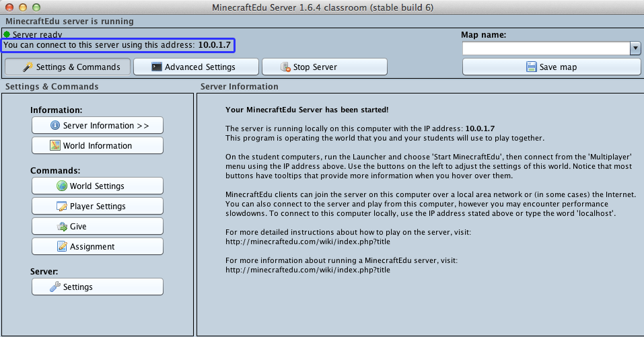Click the notepad icon on Assignment

62,246
